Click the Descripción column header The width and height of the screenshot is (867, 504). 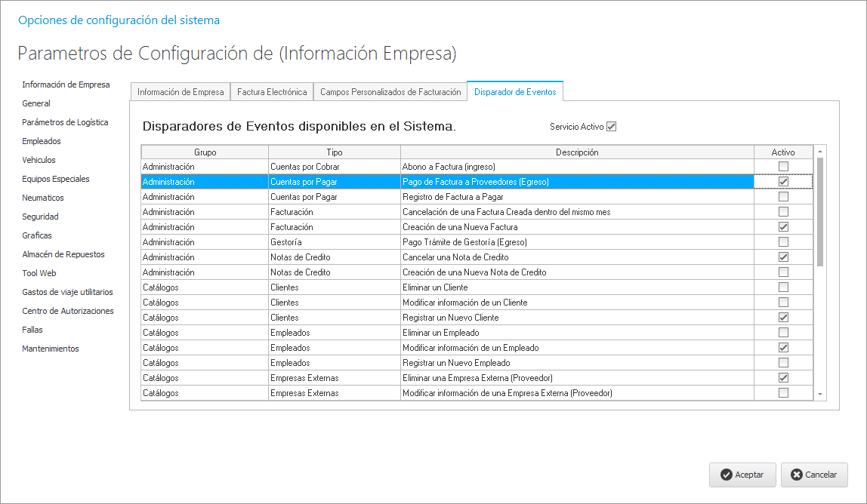coord(577,152)
